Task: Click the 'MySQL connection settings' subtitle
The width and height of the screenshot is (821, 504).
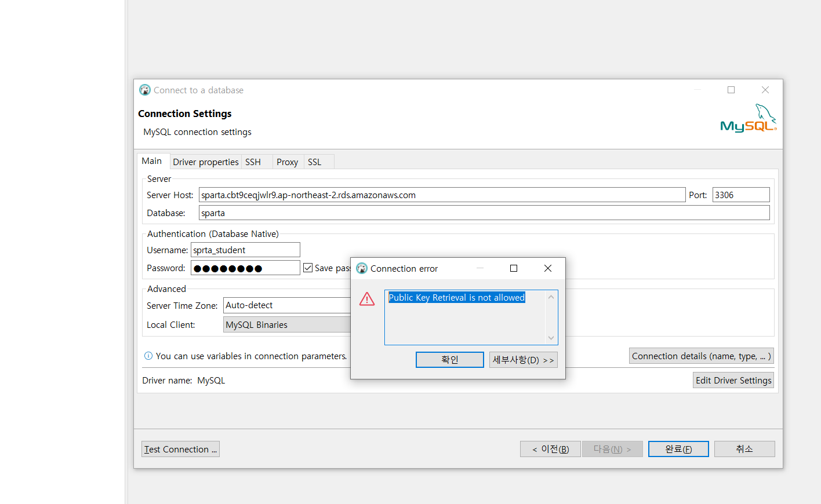Action: coord(197,132)
